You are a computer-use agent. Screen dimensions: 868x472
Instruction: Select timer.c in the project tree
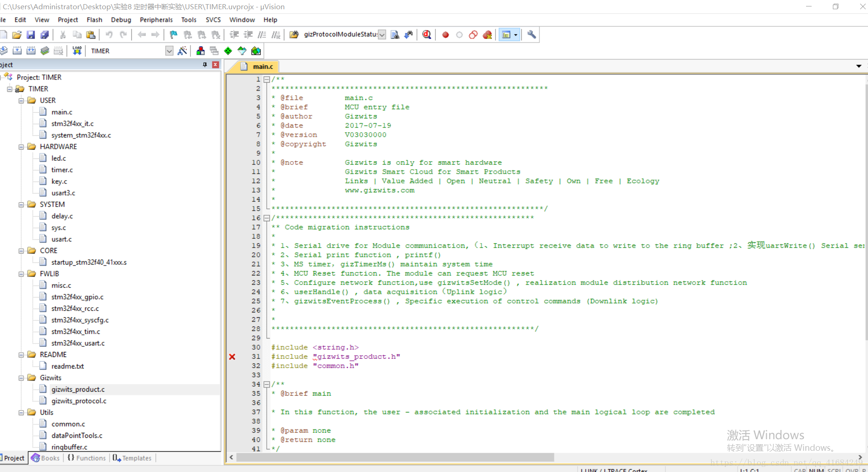coord(62,170)
